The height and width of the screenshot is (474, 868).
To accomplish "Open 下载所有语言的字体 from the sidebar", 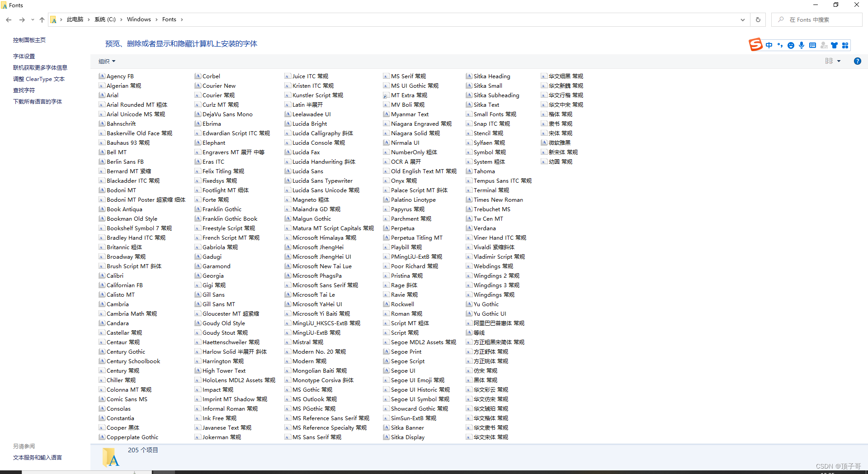I will [38, 101].
